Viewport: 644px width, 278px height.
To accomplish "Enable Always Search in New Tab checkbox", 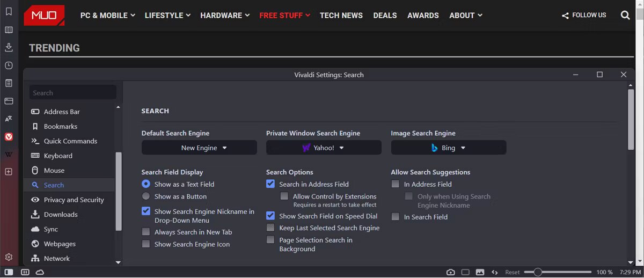I will tap(146, 232).
